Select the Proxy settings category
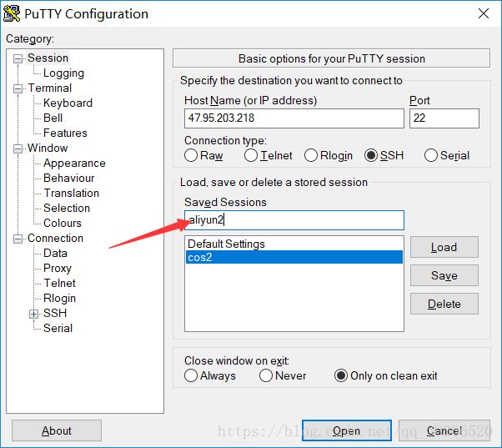The image size is (502, 448). point(58,268)
